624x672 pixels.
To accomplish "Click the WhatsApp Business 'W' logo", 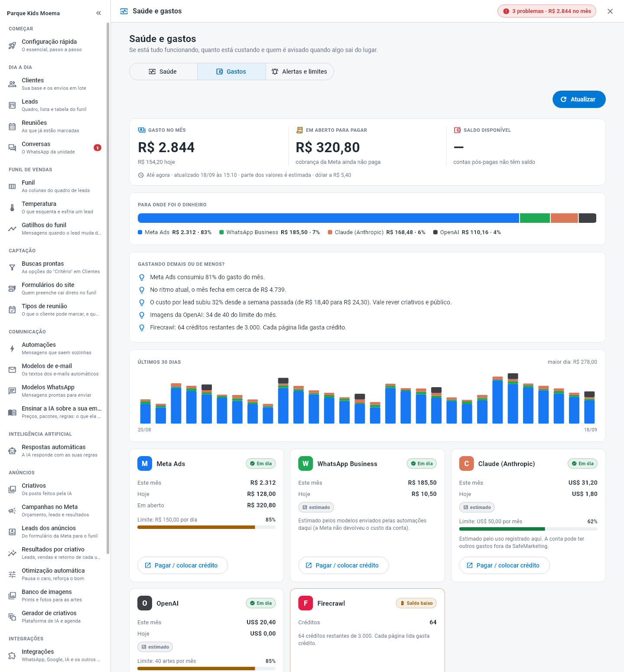I will (305, 463).
